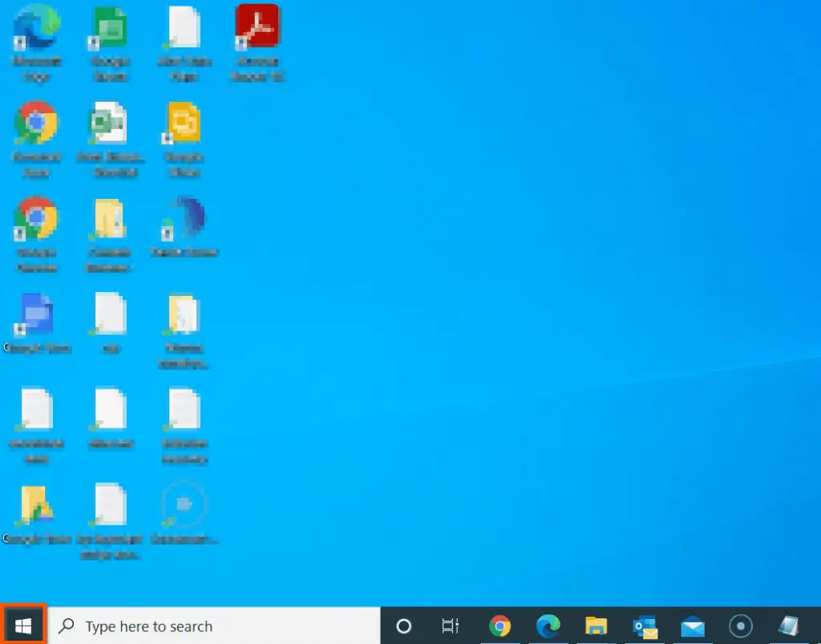Viewport: 821px width, 644px height.
Task: Open Task View from the taskbar
Action: tap(450, 626)
